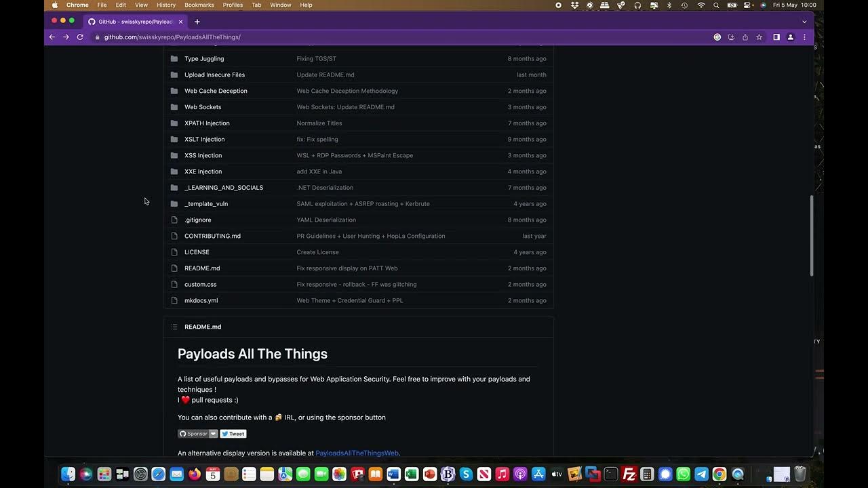Open Bluetooth status in menu bar

[x=669, y=5]
